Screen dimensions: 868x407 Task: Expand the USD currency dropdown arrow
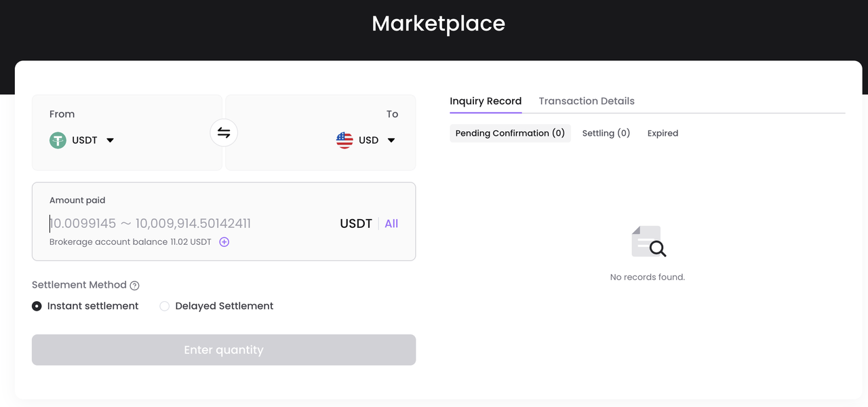391,140
